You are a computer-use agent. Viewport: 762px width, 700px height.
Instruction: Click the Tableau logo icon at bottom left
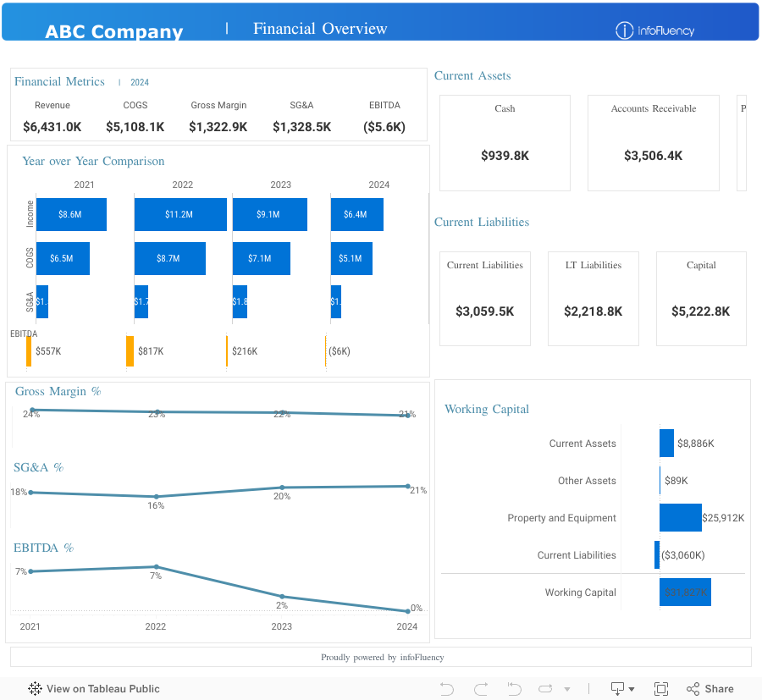pyautogui.click(x=36, y=689)
